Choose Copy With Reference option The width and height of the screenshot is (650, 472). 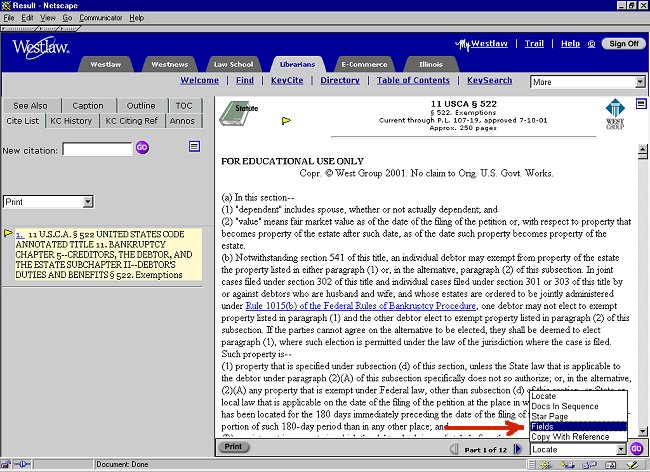pos(578,437)
